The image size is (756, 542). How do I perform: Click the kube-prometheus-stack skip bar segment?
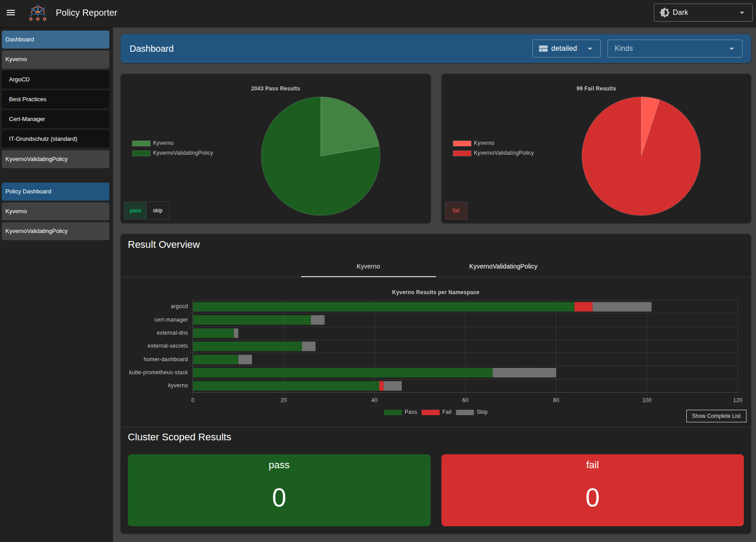coord(524,372)
